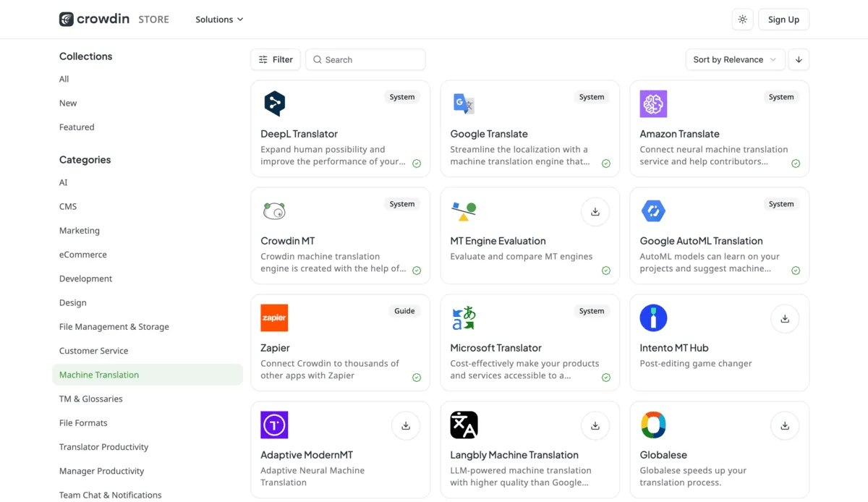
Task: Click the Langbly Machine Translation icon
Action: click(464, 425)
